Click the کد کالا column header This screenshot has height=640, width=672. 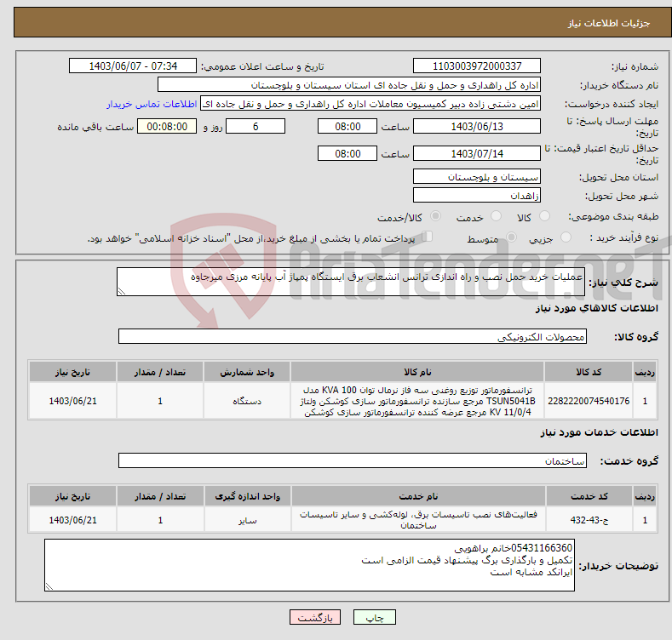(x=589, y=372)
